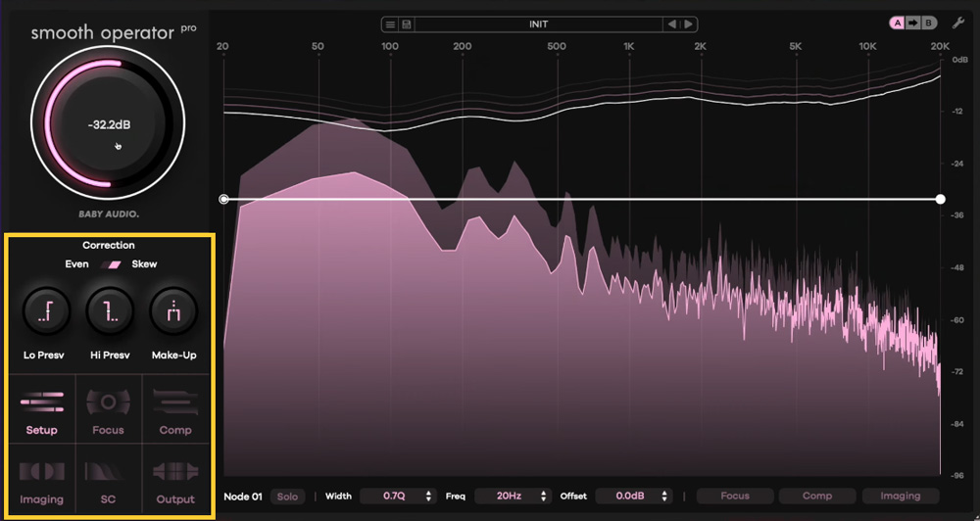The image size is (980, 521).
Task: Open the Output panel tab
Action: [x=175, y=480]
